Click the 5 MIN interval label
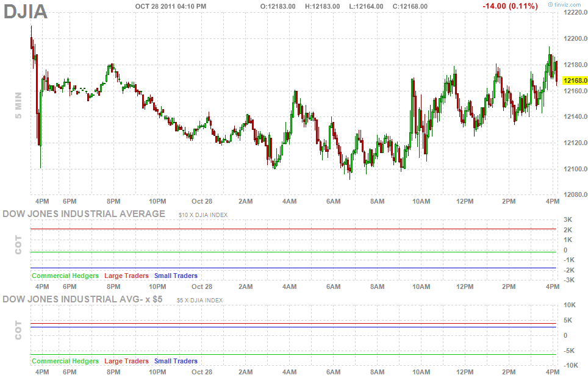This screenshot has height=378, width=588. pos(18,105)
